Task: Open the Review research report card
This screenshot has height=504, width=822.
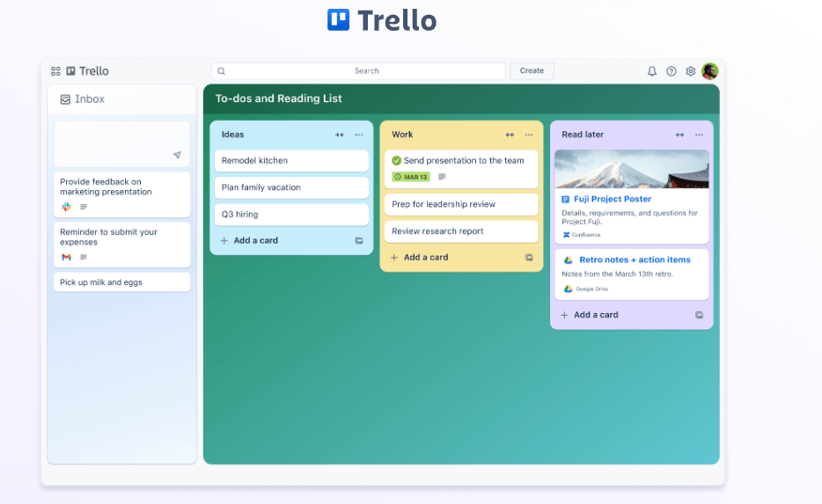Action: (x=461, y=231)
